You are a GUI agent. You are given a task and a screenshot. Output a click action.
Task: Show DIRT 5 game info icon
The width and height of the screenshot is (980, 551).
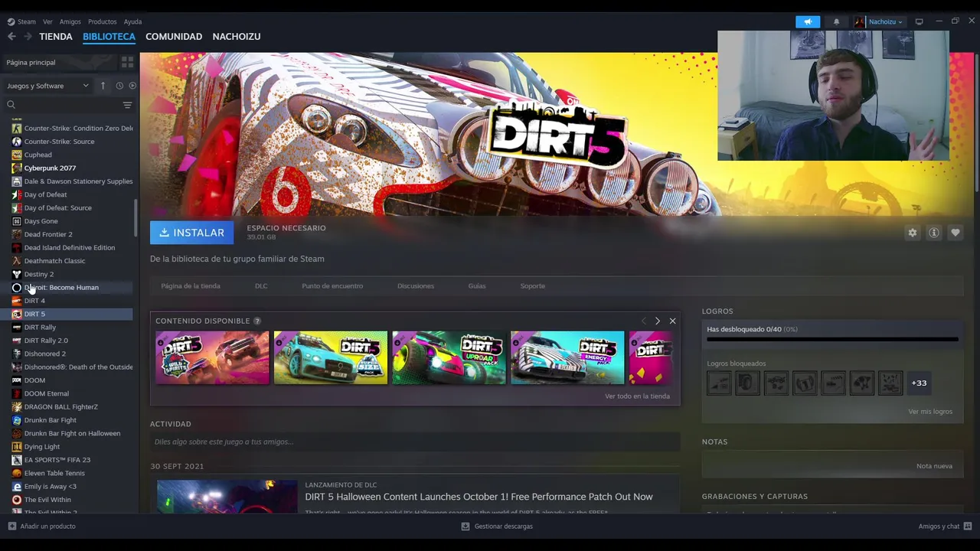click(x=933, y=233)
